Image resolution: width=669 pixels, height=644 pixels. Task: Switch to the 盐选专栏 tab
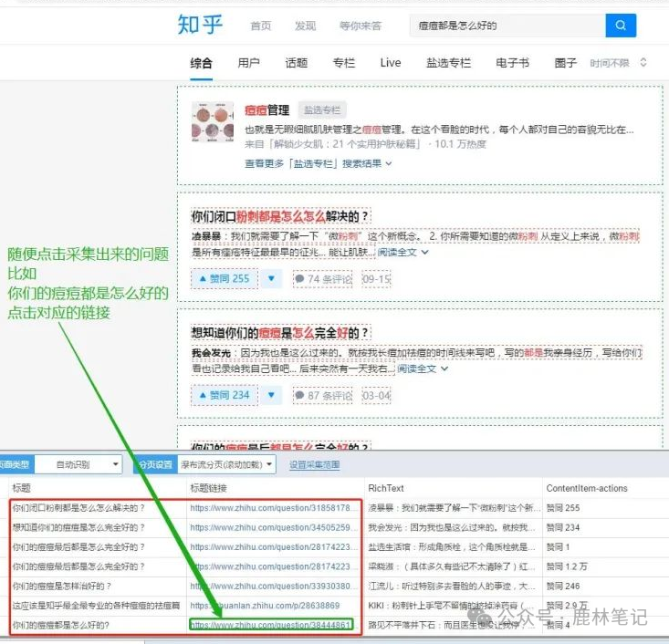click(449, 63)
